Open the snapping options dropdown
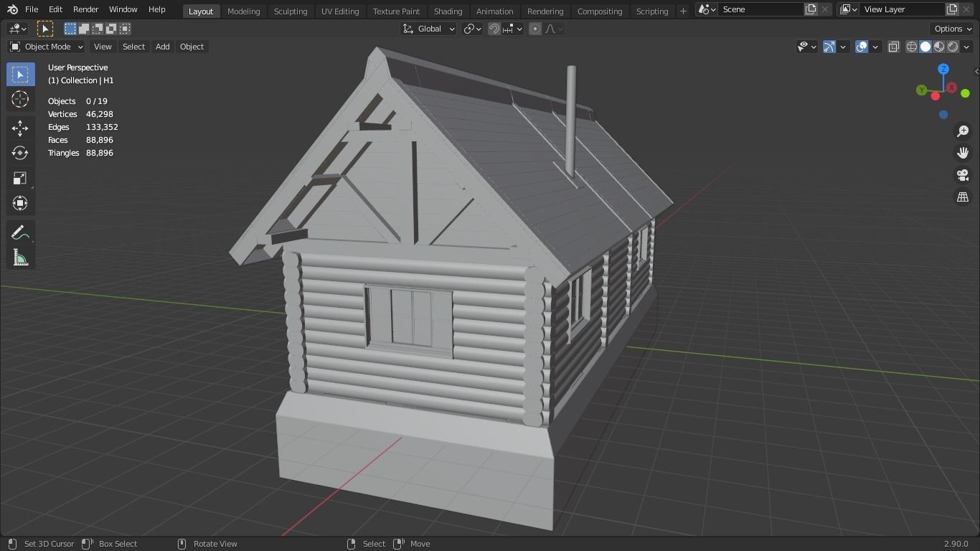This screenshot has width=980, height=551. coord(513,29)
